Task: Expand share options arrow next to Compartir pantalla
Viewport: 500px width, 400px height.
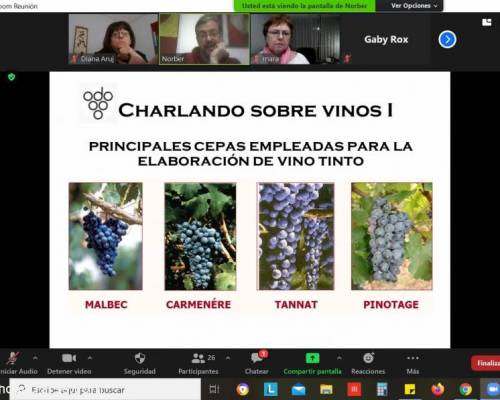Action: pyautogui.click(x=339, y=358)
